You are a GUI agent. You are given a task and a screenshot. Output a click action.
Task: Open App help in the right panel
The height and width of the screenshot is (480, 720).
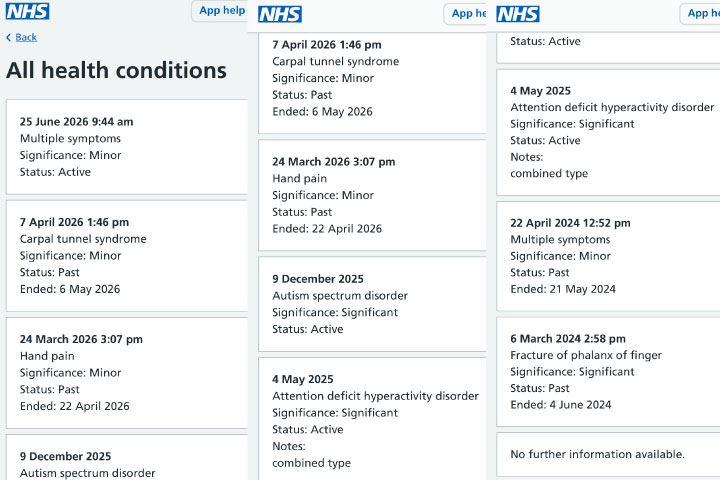click(700, 14)
